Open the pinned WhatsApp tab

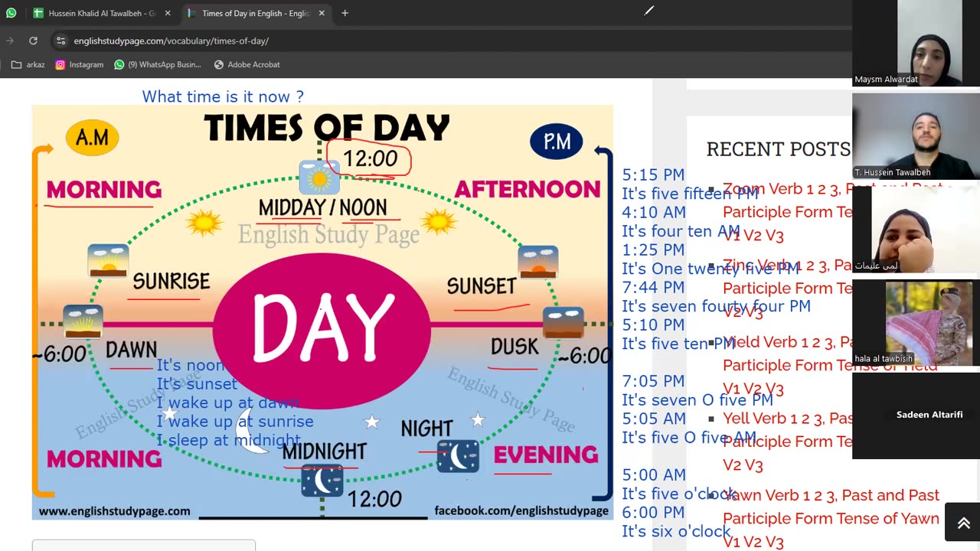[x=11, y=13]
